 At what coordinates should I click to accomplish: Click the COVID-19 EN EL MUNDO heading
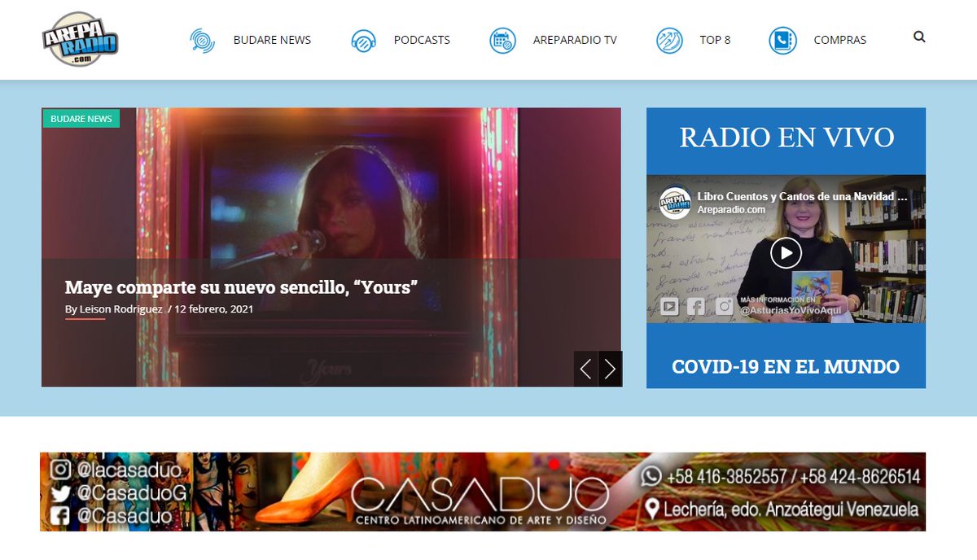tap(786, 366)
